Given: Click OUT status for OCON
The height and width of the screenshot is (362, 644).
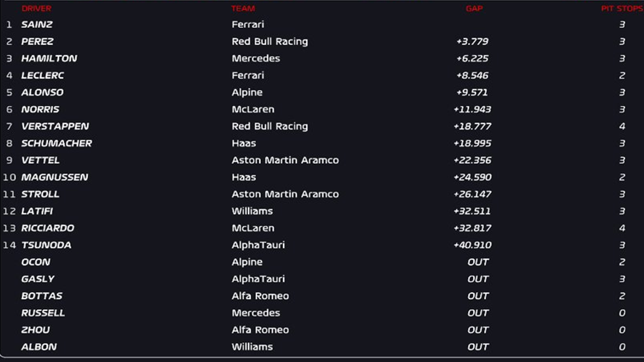Looking at the screenshot, I should click(478, 262).
